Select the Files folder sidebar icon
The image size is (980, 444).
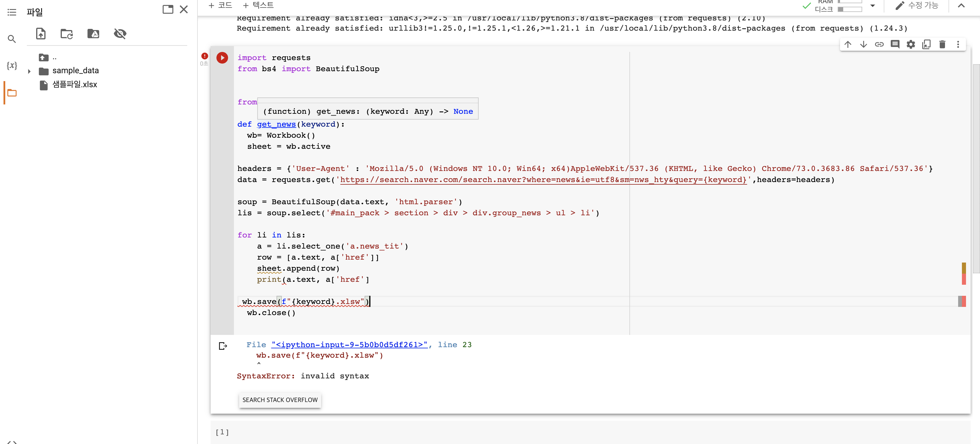(x=12, y=93)
